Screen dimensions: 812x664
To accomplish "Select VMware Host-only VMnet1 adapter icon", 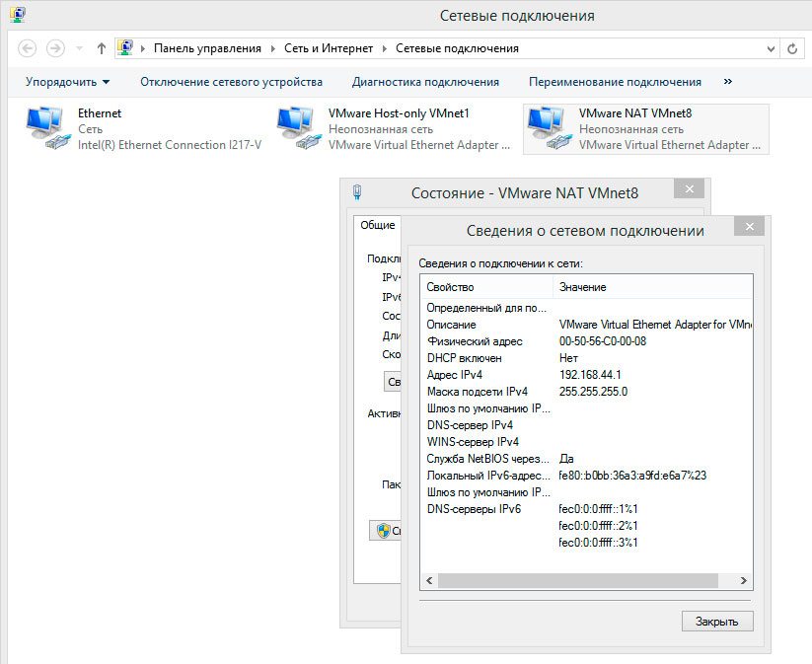I will point(298,128).
